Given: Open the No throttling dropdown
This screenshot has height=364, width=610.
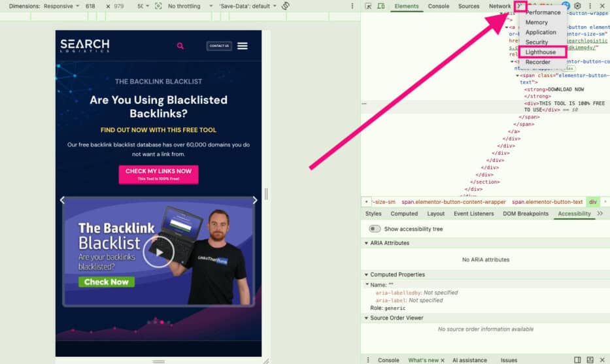Looking at the screenshot, I should point(190,7).
